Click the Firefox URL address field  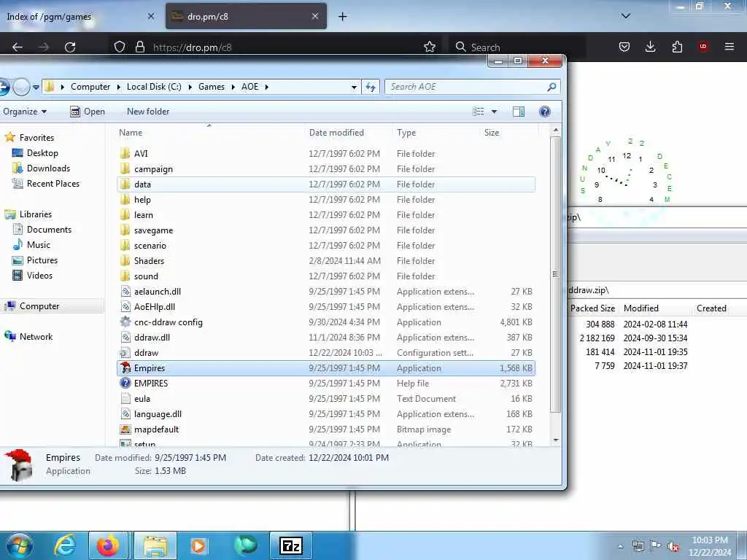point(285,47)
